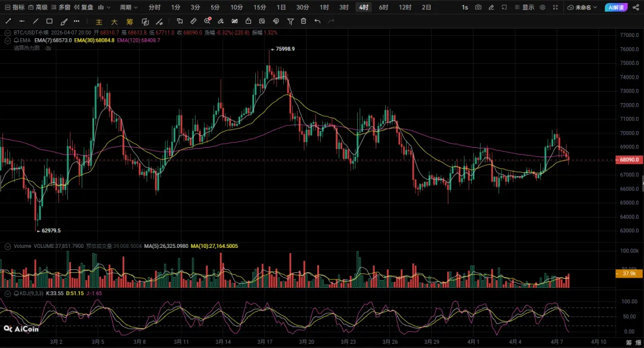Switch to the 2日 timeframe
The height and width of the screenshot is (348, 644).
pos(426,7)
